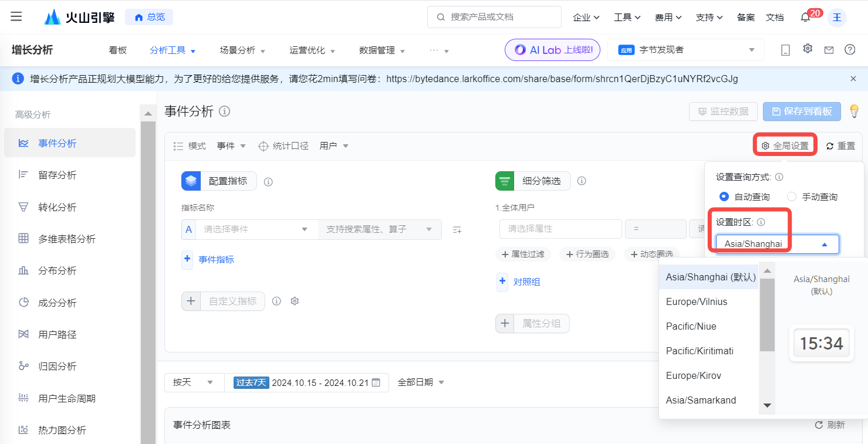Open 用户生命周期 in the sidebar
Screen dimensions: 868x444
69,398
